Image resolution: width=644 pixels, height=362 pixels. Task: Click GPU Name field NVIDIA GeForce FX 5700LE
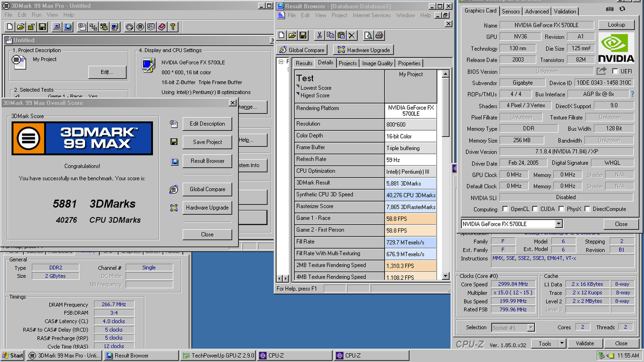[546, 25]
